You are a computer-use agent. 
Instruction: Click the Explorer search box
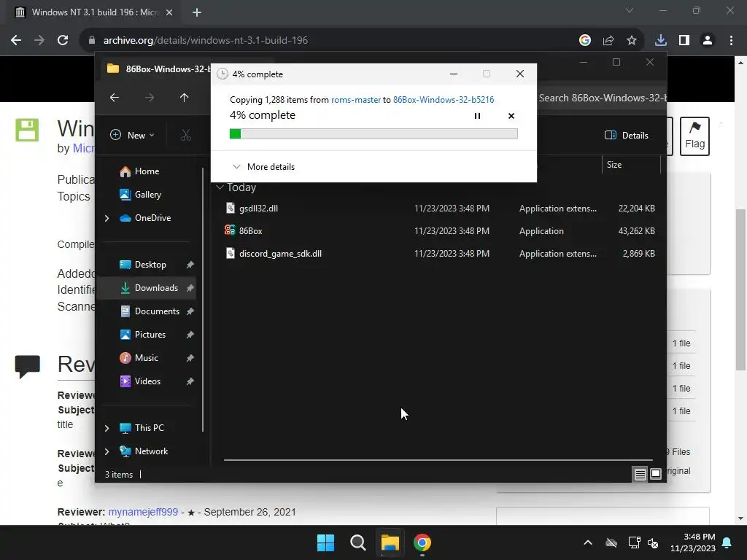601,98
